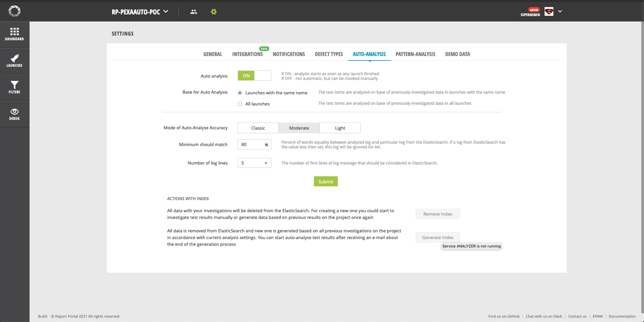Select the All launches radio button

point(240,104)
